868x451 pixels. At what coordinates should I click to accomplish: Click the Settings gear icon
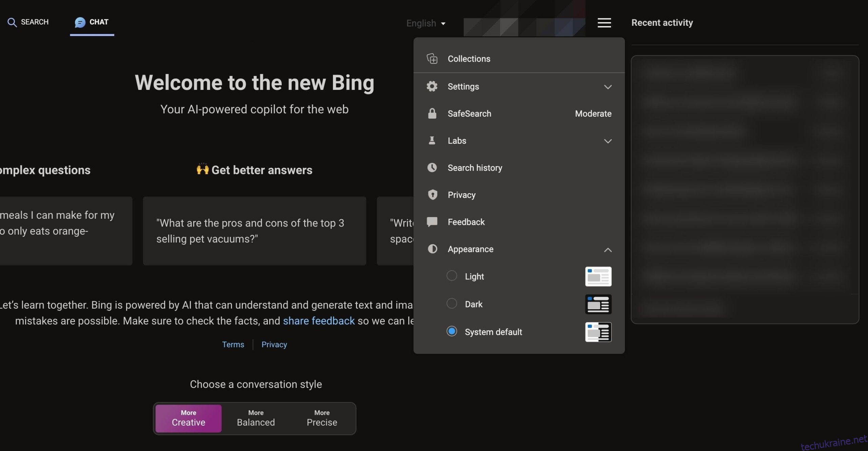coord(432,86)
